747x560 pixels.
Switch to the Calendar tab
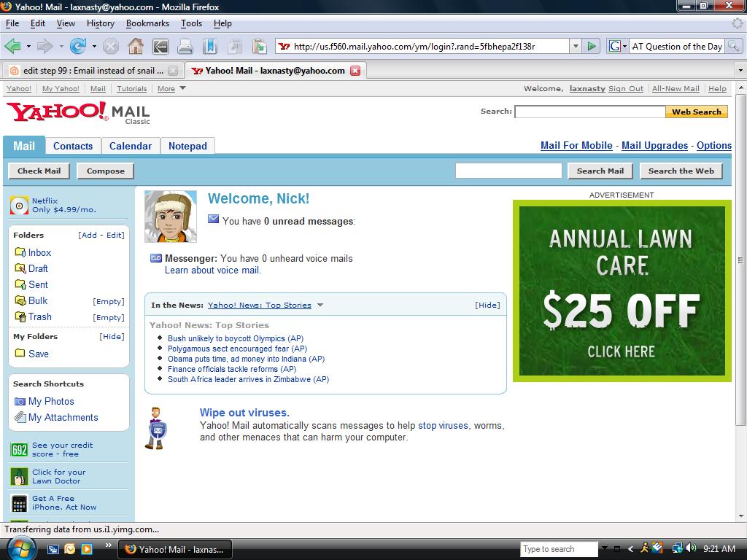[x=131, y=146]
